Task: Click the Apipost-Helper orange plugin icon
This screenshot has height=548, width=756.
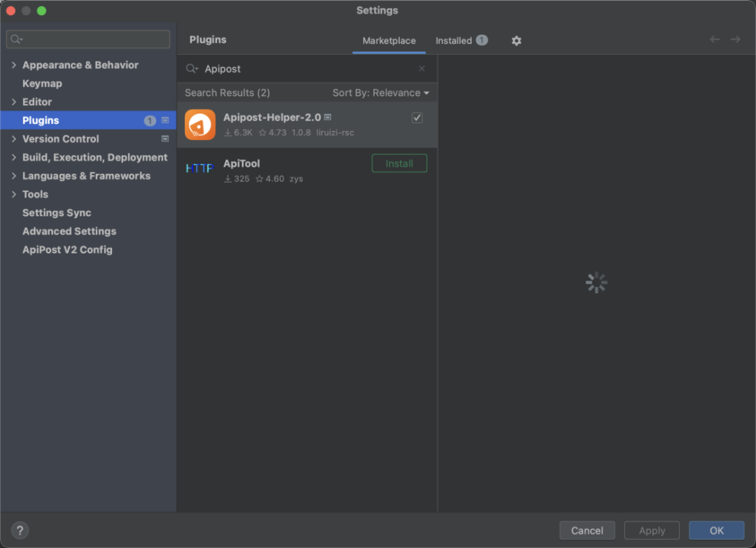Action: [200, 125]
